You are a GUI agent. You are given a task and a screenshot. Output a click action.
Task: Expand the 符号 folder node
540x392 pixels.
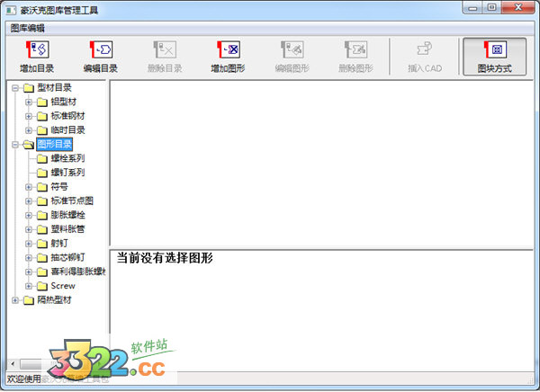coord(29,187)
